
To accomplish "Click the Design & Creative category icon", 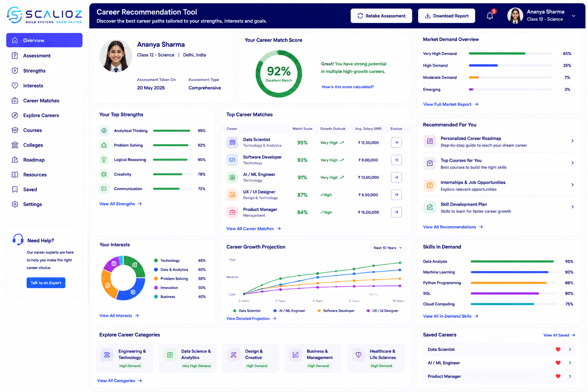I will point(234,355).
